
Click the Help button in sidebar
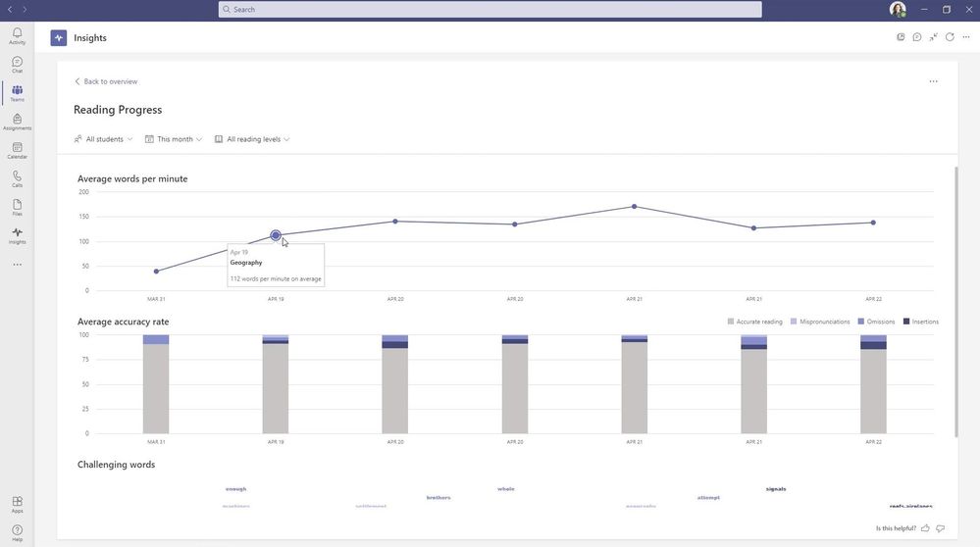click(x=17, y=533)
